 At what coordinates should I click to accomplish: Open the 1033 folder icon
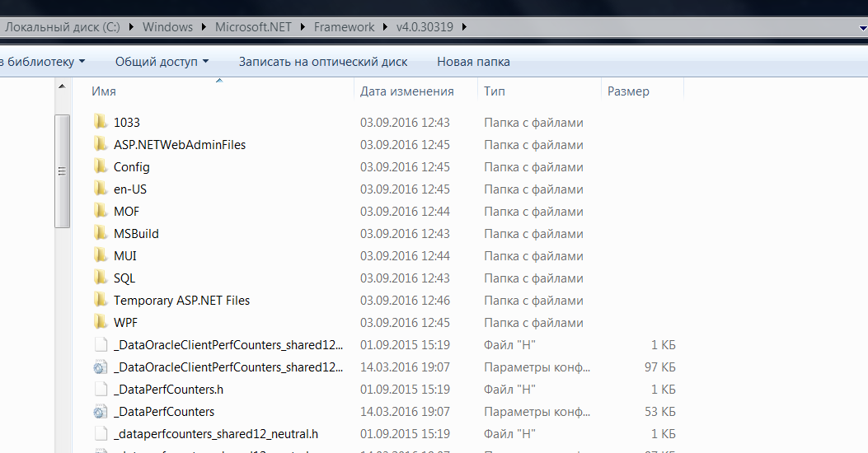pos(101,122)
